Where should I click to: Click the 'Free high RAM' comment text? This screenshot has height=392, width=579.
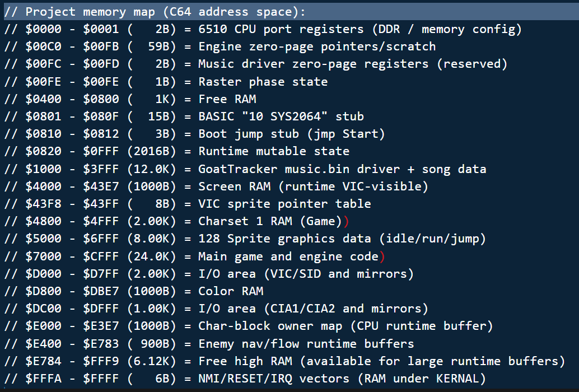tap(245, 361)
